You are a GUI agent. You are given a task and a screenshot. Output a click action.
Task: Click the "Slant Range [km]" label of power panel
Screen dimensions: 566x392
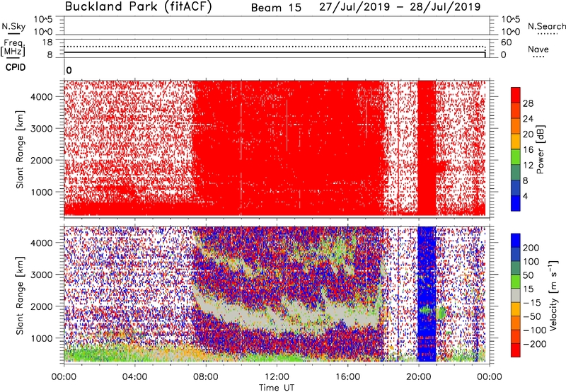20,149
